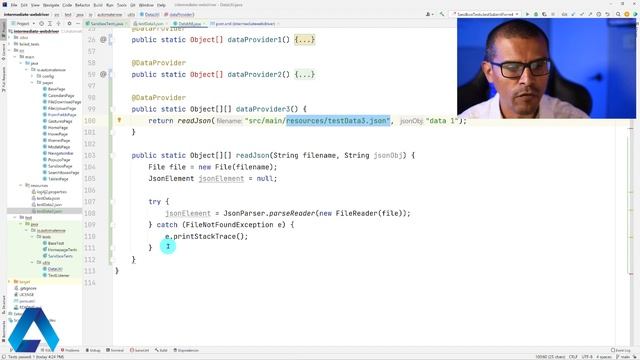Click Run with Coverage icon

(x=544, y=14)
